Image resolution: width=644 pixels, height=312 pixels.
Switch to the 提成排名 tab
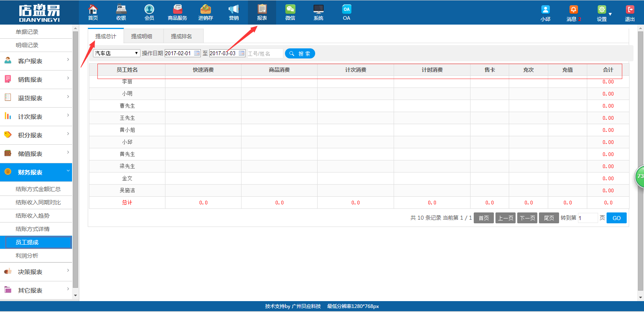click(x=182, y=36)
